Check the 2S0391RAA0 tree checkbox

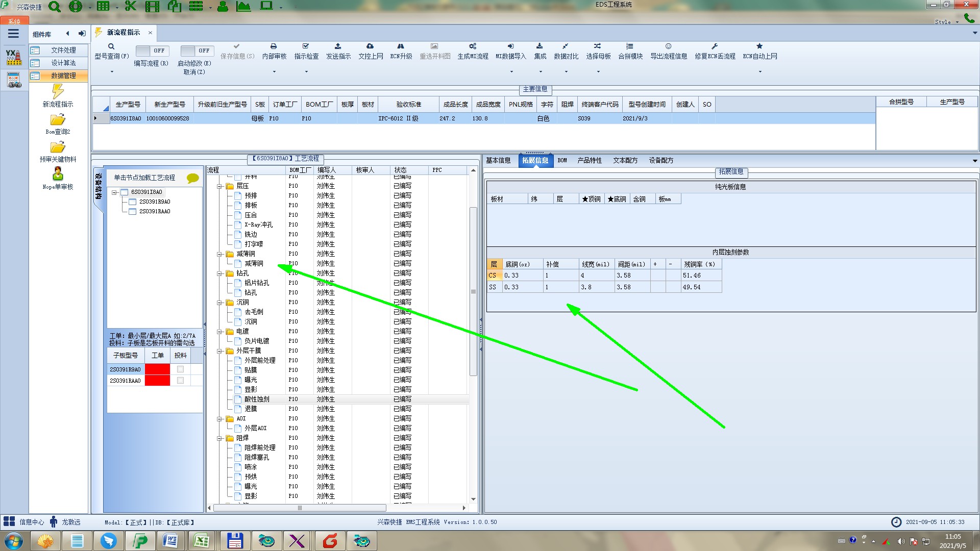tap(132, 212)
